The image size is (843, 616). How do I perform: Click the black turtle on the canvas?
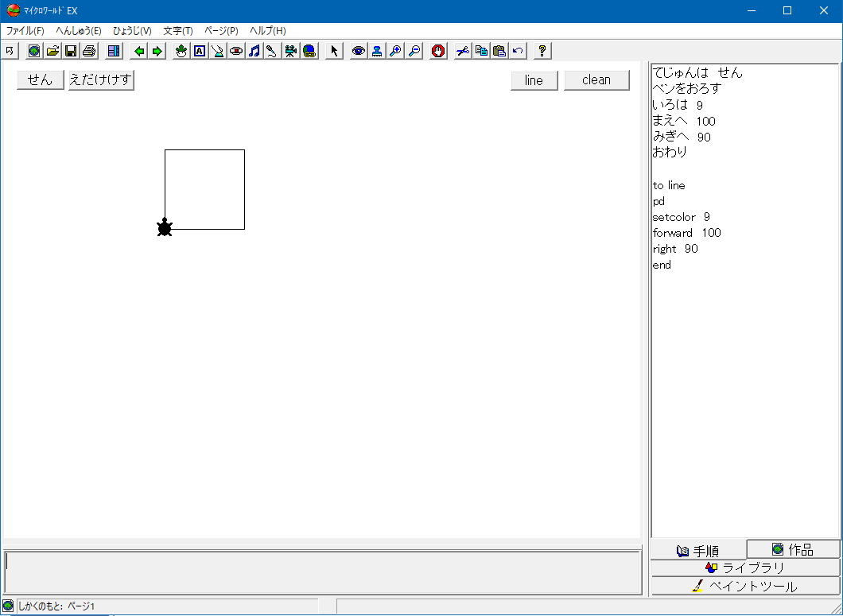click(165, 228)
